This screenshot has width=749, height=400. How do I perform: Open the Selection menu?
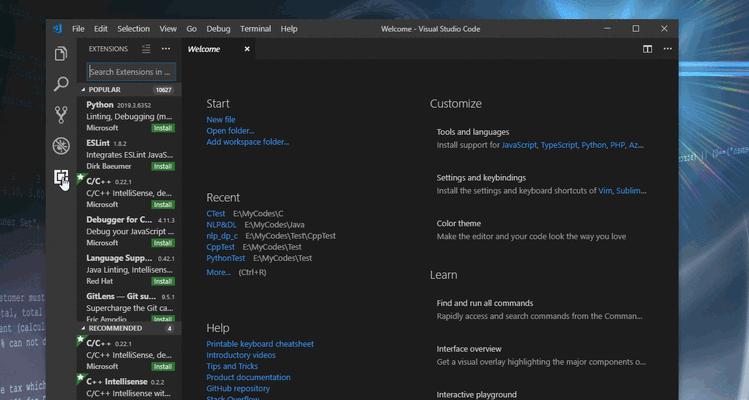point(133,29)
